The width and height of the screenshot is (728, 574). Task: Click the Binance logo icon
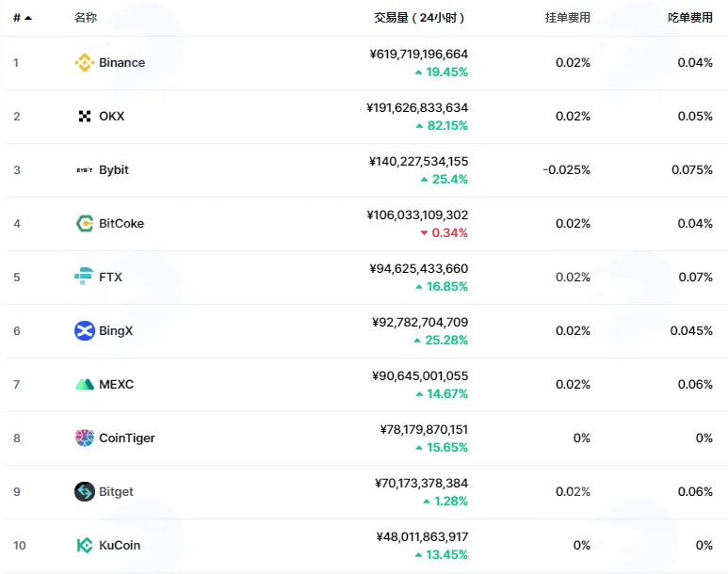click(85, 63)
